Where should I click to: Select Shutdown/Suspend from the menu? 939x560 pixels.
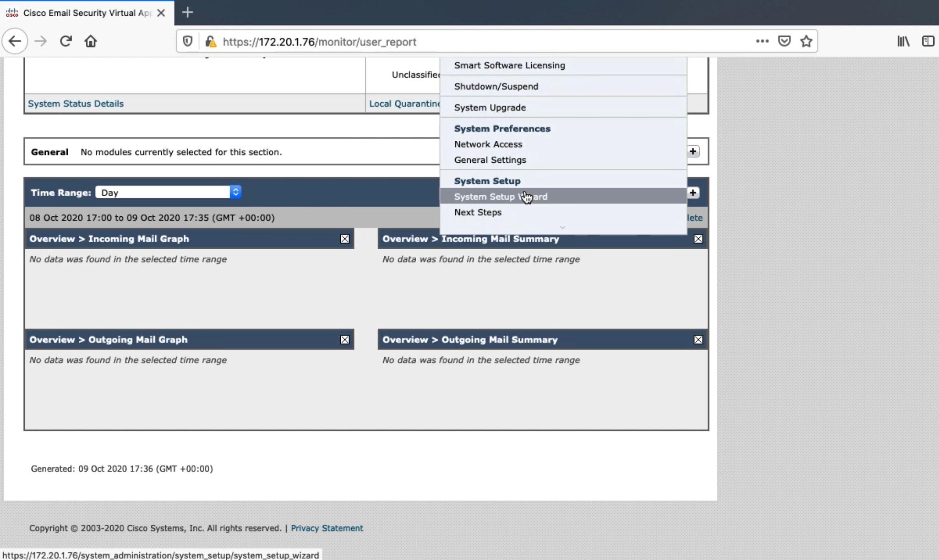(563, 86)
